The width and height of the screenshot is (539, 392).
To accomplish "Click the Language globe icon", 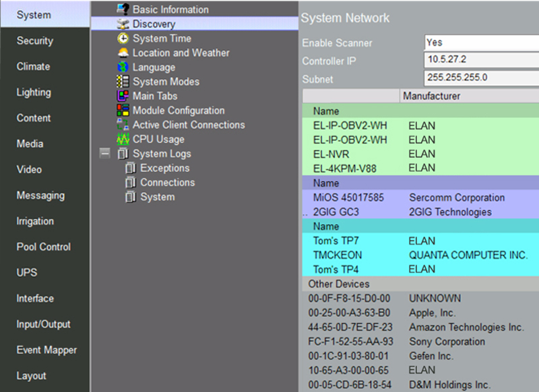I will coord(123,67).
